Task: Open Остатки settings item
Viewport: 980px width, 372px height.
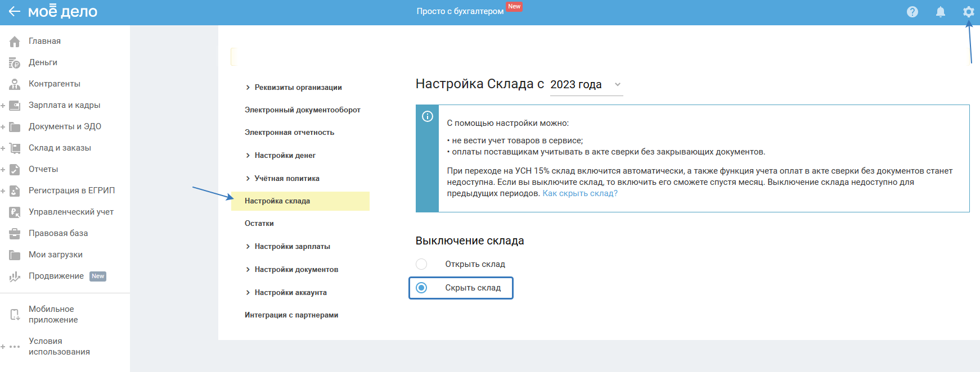Action: pos(259,224)
